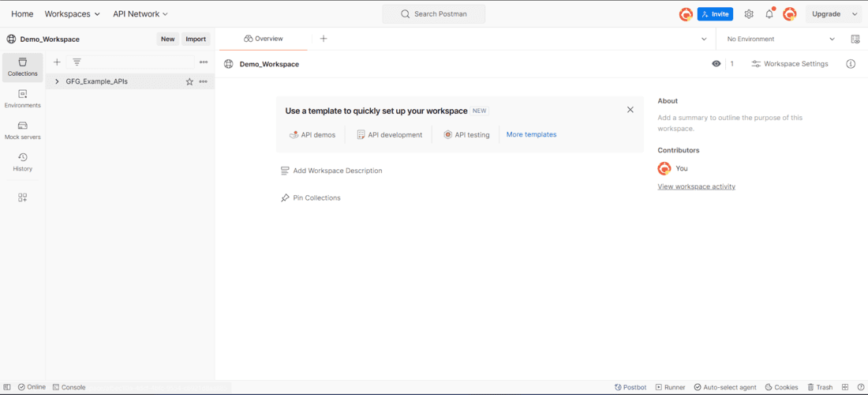Click the About summary placeholder text
The width and height of the screenshot is (868, 395).
[x=730, y=123]
